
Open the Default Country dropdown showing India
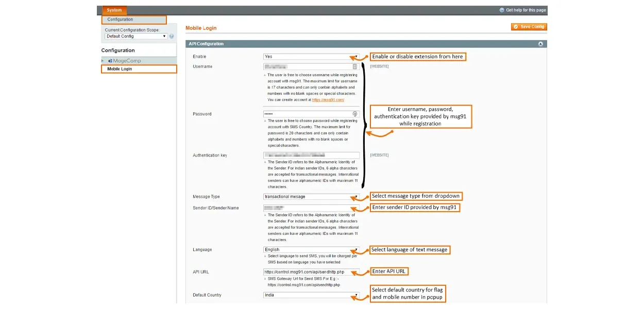pyautogui.click(x=311, y=295)
